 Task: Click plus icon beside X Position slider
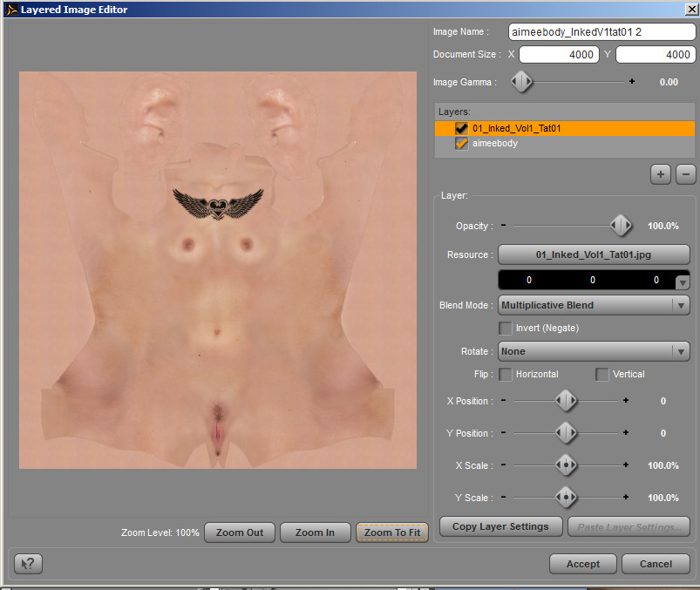tap(626, 400)
